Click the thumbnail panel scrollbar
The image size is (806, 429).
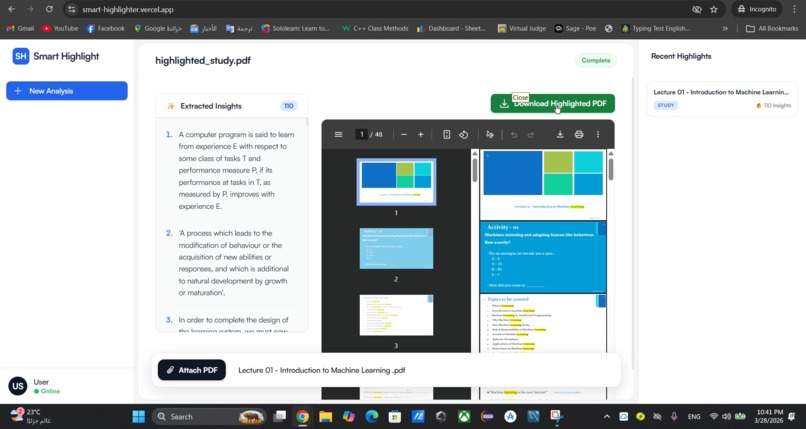click(x=474, y=170)
